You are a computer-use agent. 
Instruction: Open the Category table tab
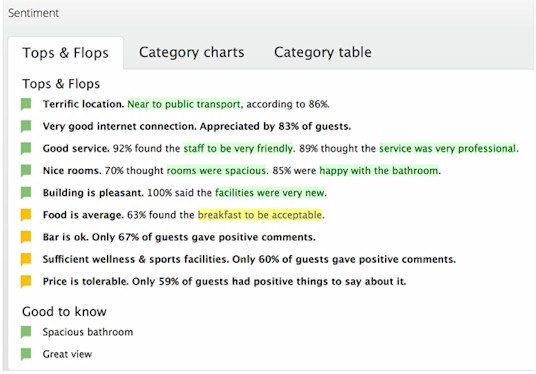[x=323, y=52]
